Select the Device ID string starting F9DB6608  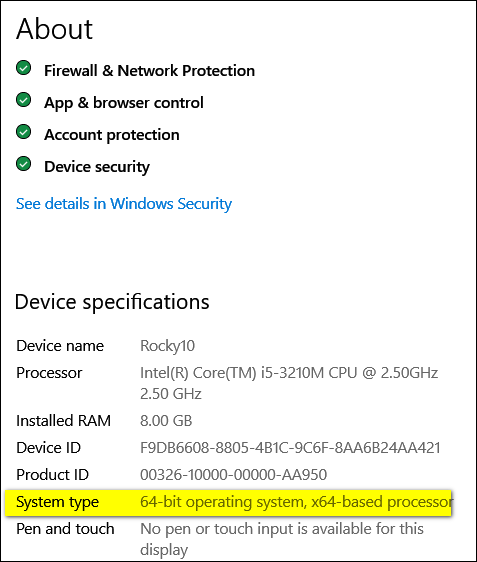[290, 448]
